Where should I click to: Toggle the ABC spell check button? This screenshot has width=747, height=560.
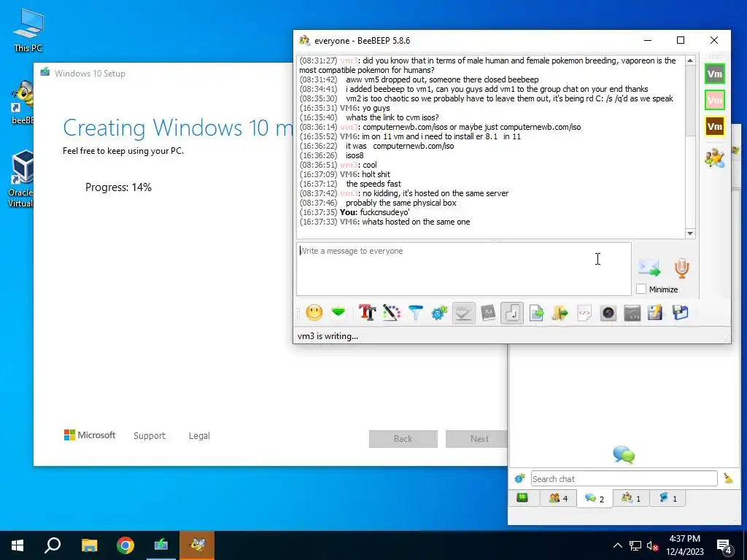(463, 313)
